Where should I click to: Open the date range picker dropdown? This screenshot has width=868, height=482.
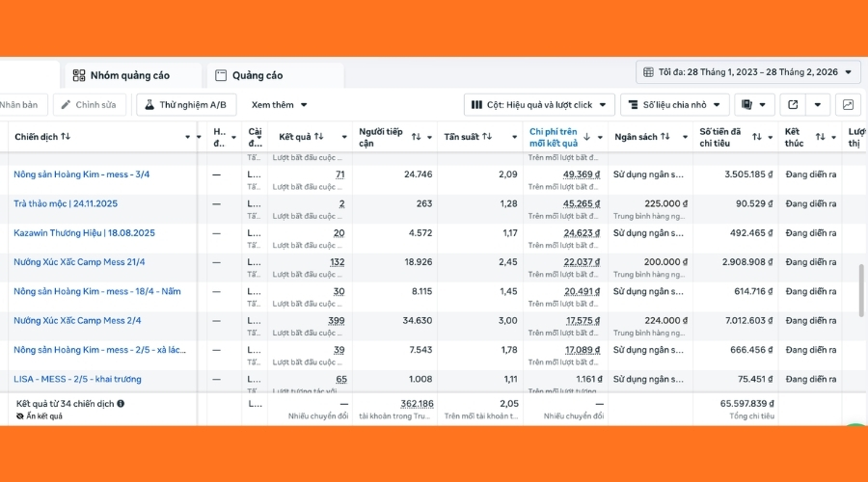tap(747, 72)
